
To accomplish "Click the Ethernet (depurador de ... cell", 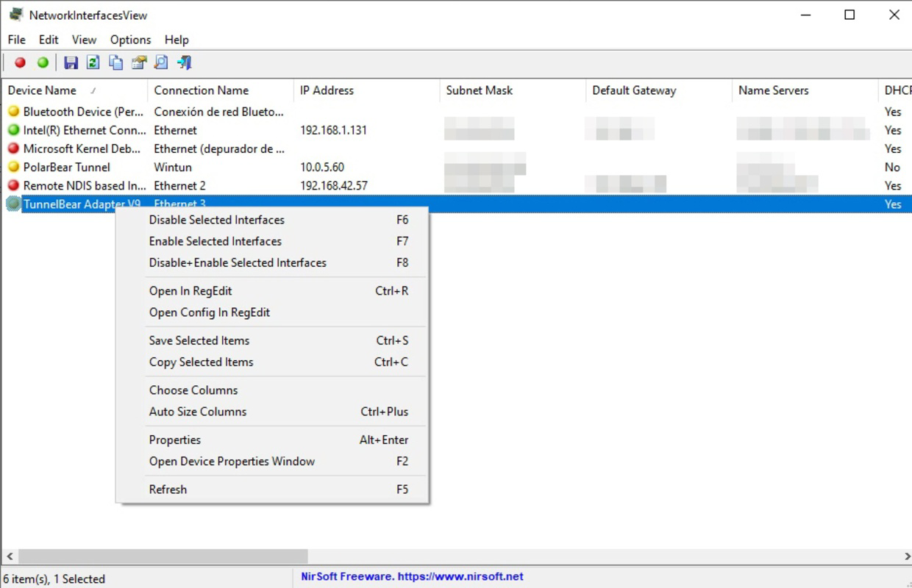I will coord(219,148).
